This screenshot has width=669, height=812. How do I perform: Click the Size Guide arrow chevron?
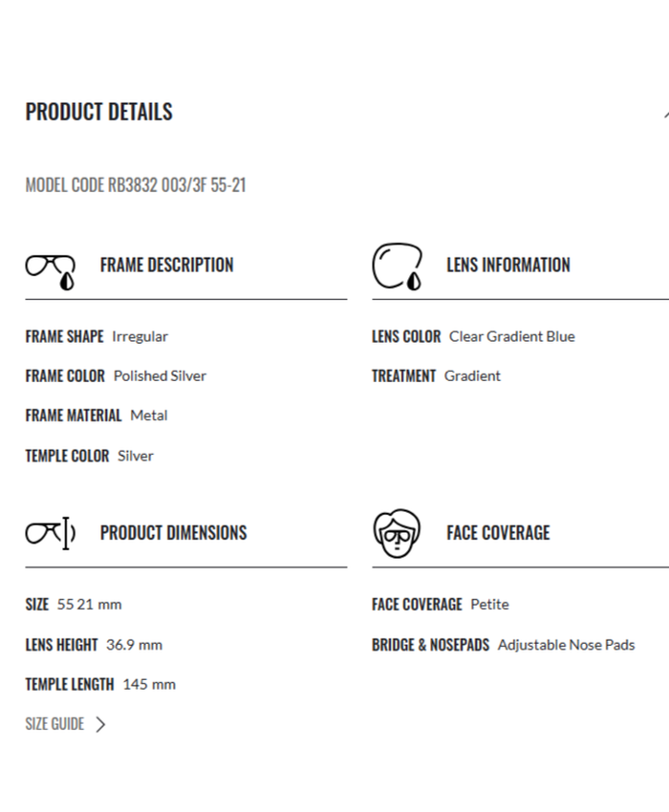coord(101,724)
